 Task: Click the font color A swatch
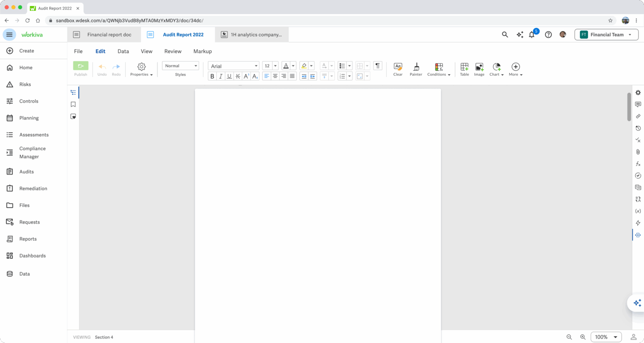point(286,66)
